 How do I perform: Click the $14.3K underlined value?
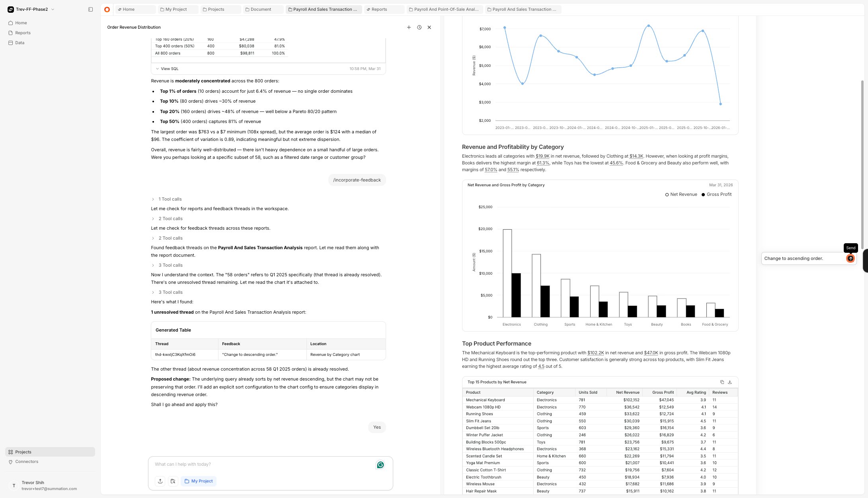636,156
